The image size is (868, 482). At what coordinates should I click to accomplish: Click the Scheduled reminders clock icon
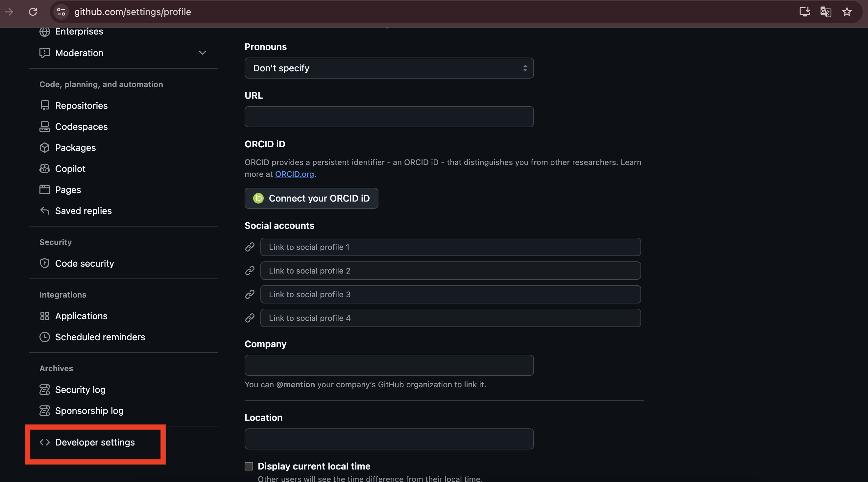(x=44, y=337)
